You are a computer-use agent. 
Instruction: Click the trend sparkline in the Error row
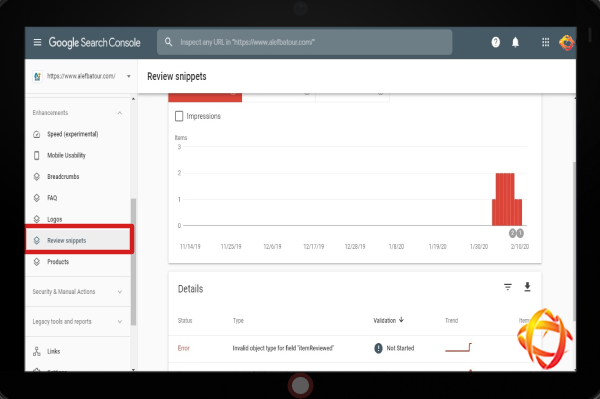click(x=458, y=347)
